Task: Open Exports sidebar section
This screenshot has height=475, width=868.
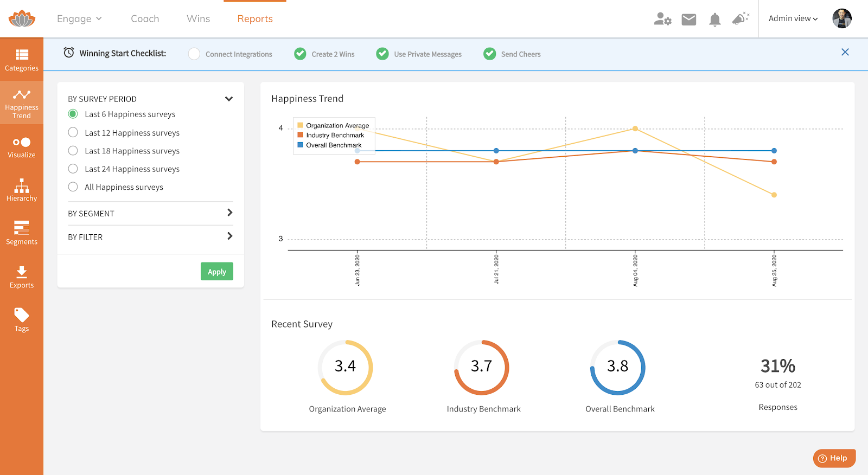Action: click(22, 277)
